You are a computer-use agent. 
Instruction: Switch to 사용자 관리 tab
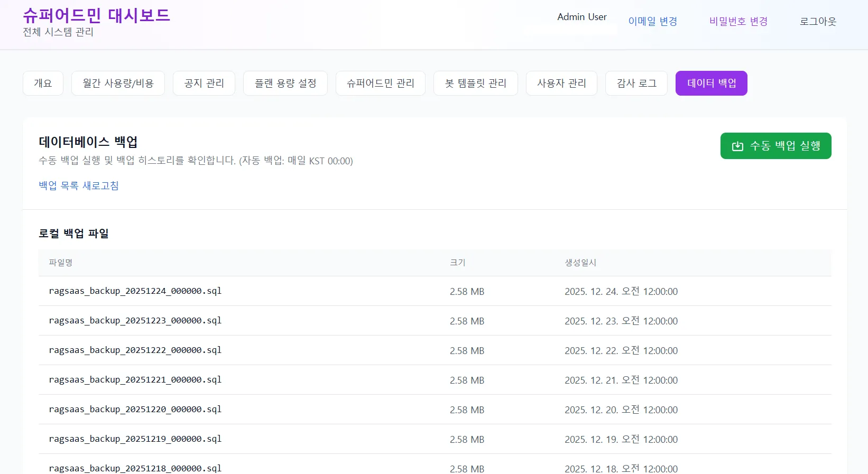(561, 83)
